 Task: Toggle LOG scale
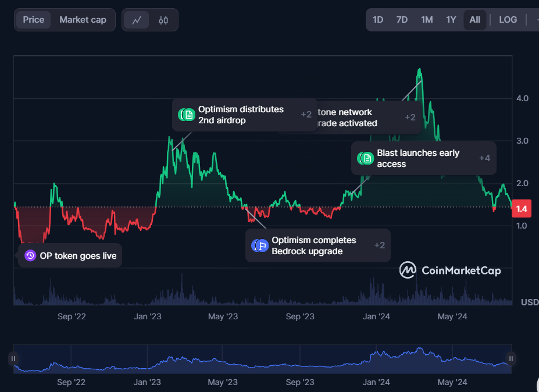(508, 20)
